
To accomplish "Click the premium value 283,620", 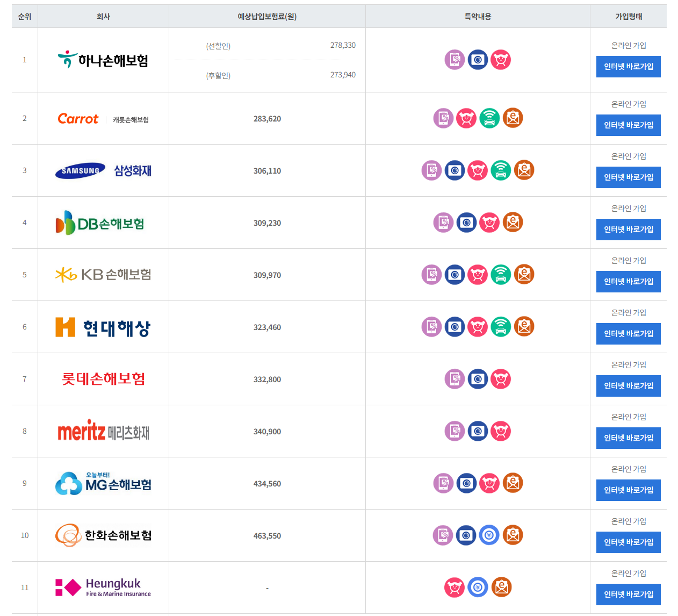I will (267, 119).
